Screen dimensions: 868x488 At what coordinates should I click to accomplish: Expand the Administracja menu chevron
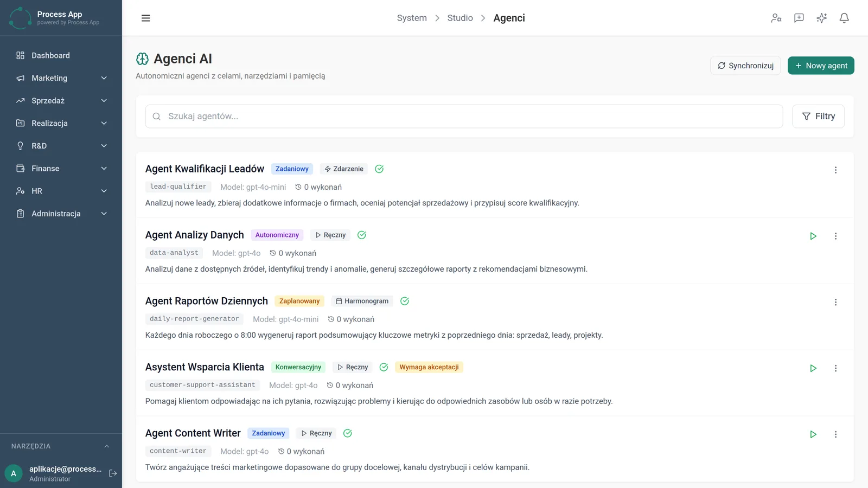(x=104, y=214)
